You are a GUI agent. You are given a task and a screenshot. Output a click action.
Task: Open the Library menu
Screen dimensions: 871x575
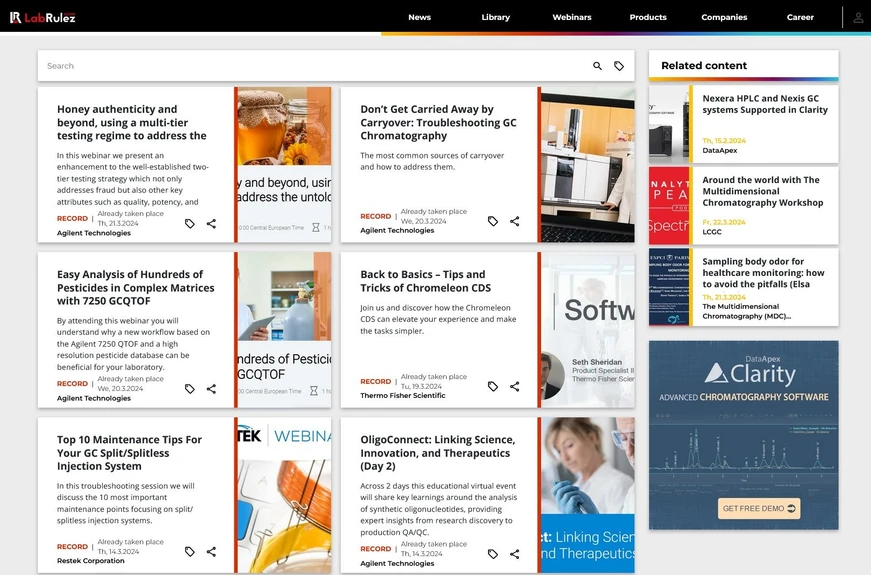click(495, 17)
